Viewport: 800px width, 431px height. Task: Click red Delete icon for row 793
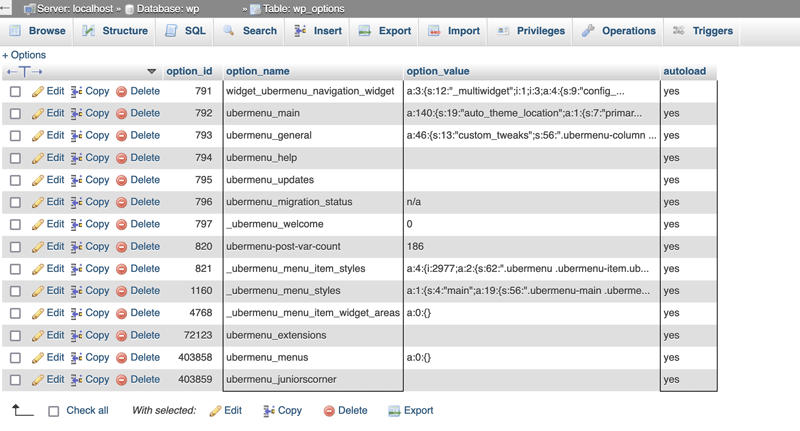(121, 136)
